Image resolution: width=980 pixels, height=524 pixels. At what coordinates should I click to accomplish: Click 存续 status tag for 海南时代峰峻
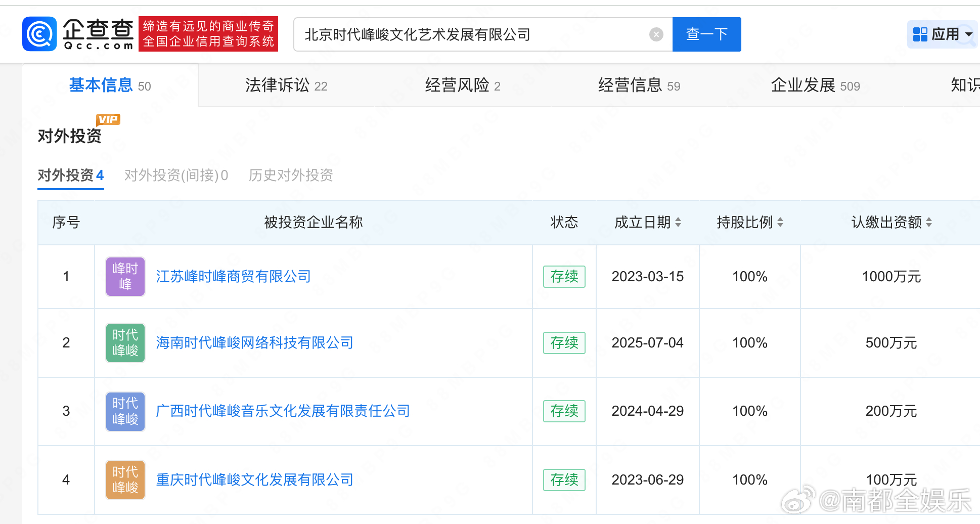pos(564,343)
